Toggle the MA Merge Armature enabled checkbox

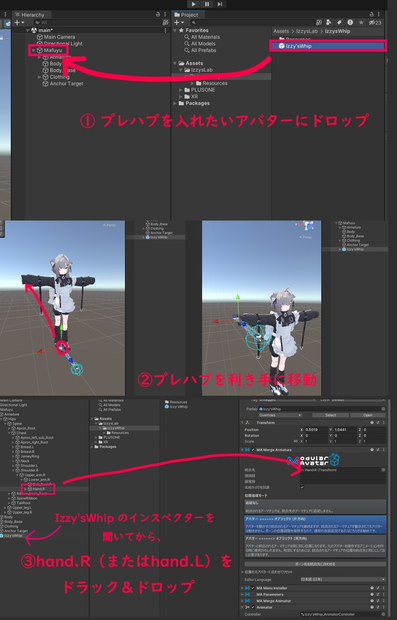coord(253,450)
